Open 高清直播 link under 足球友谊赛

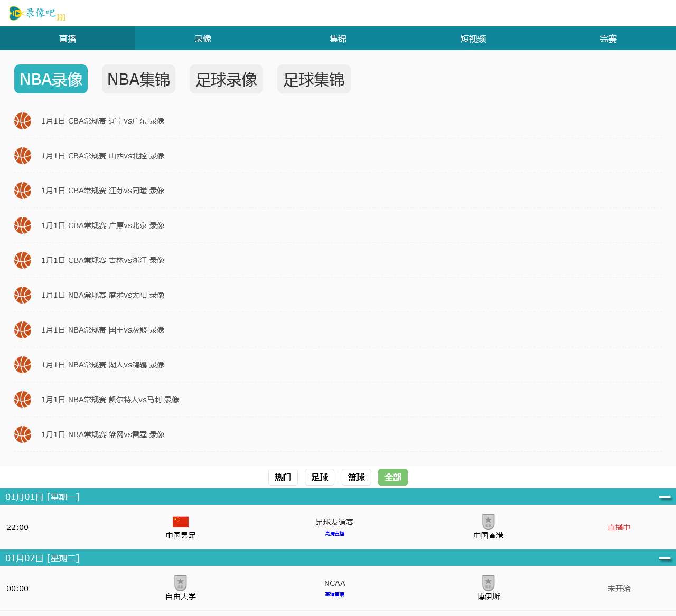(x=335, y=534)
